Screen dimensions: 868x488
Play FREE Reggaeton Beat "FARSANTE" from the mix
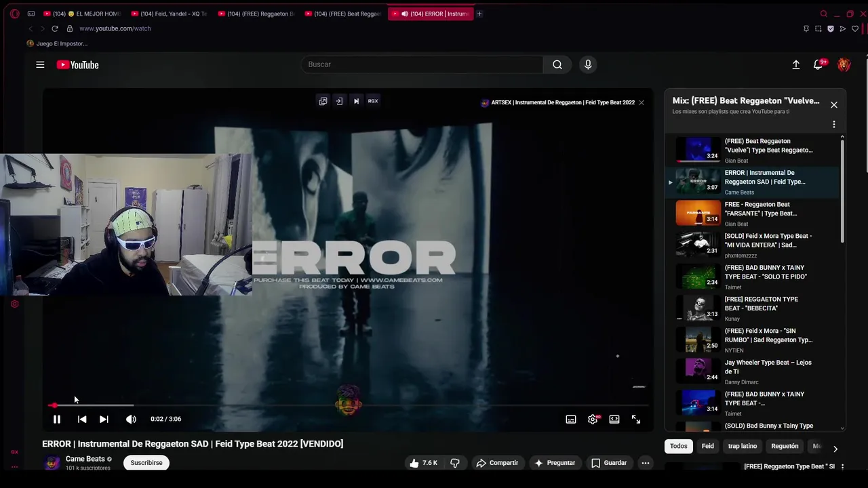(751, 213)
